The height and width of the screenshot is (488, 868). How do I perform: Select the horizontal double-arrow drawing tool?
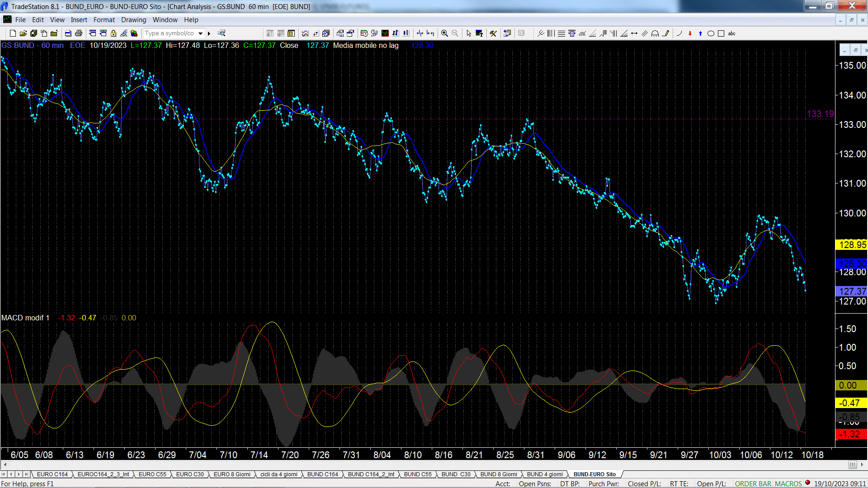point(634,33)
